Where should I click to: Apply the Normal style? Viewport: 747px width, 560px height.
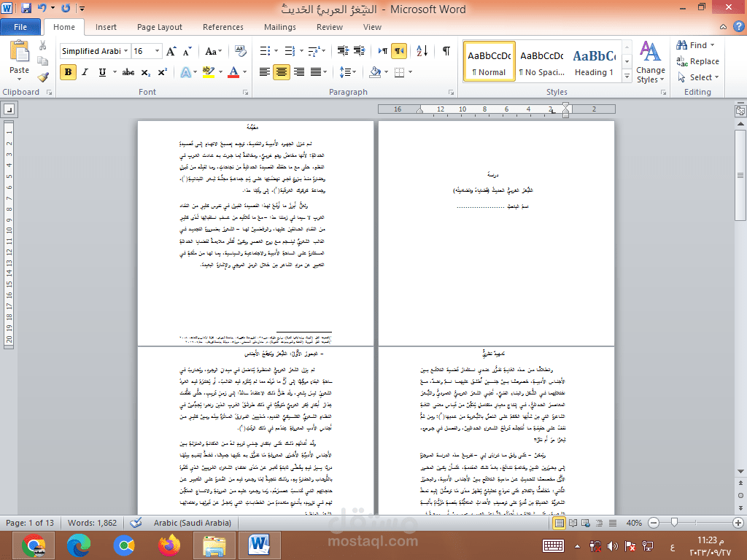pyautogui.click(x=489, y=61)
